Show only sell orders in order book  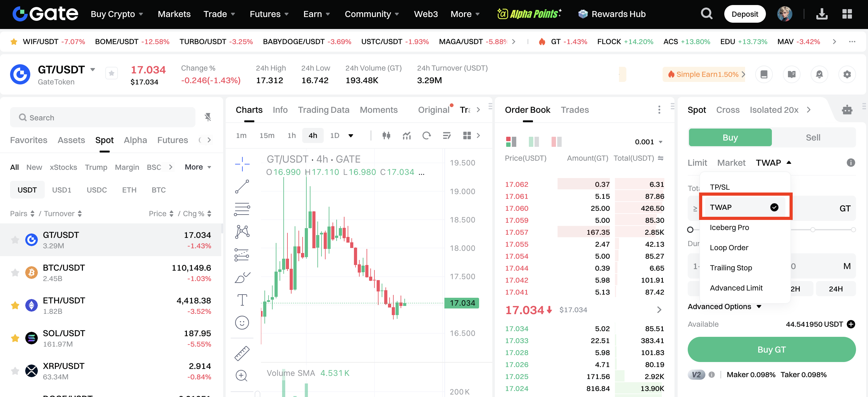coord(556,142)
